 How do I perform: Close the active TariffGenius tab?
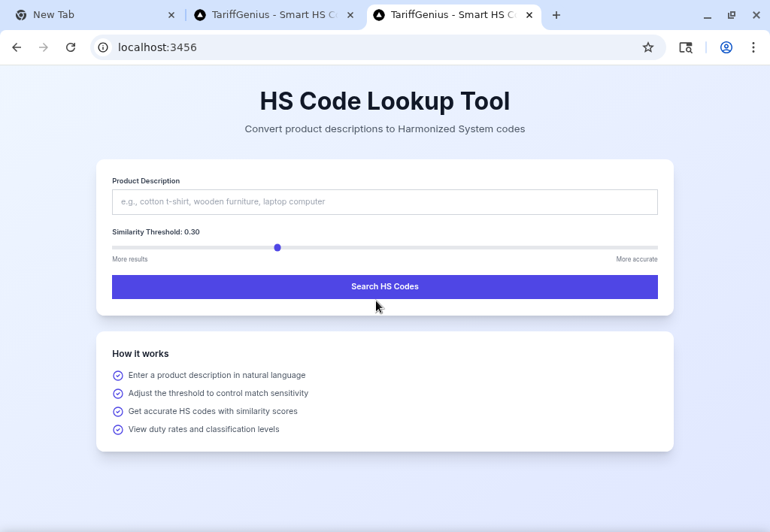pyautogui.click(x=529, y=15)
